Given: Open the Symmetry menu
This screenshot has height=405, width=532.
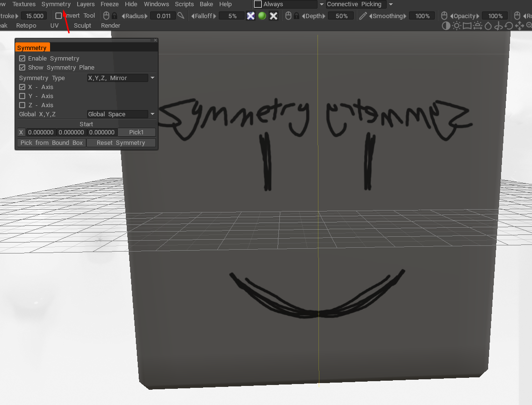Looking at the screenshot, I should [x=56, y=4].
